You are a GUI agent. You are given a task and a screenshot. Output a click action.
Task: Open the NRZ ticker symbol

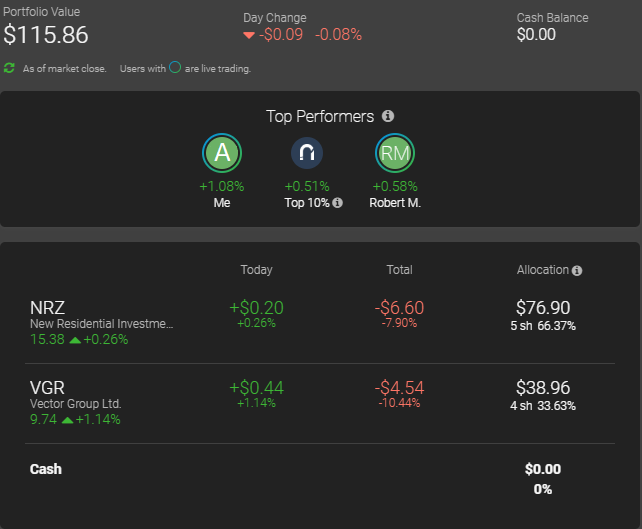(46, 308)
